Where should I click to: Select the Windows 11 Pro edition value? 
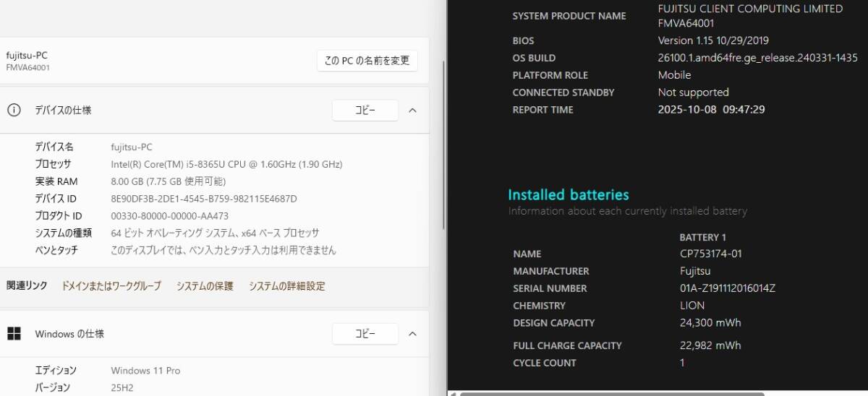pyautogui.click(x=145, y=371)
